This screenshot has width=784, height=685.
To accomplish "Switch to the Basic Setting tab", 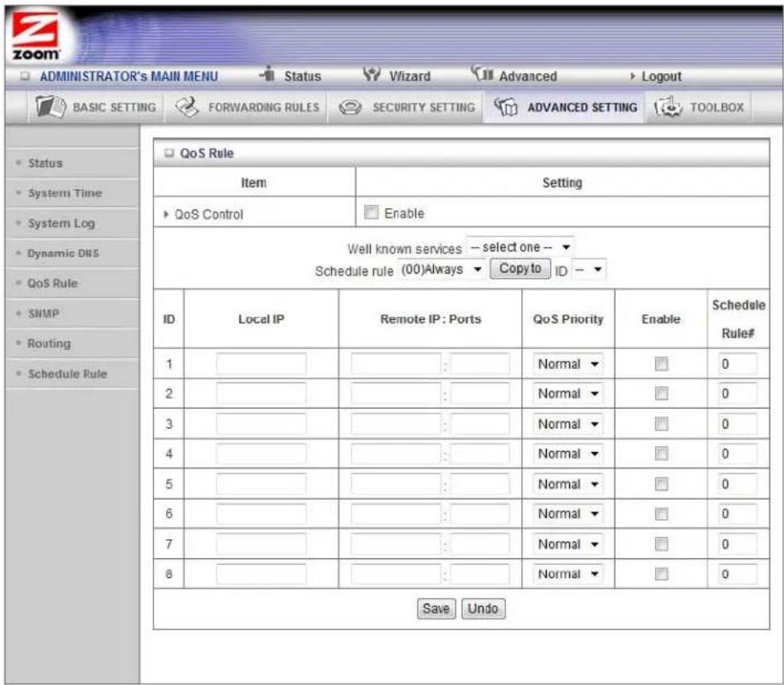I will click(x=96, y=107).
